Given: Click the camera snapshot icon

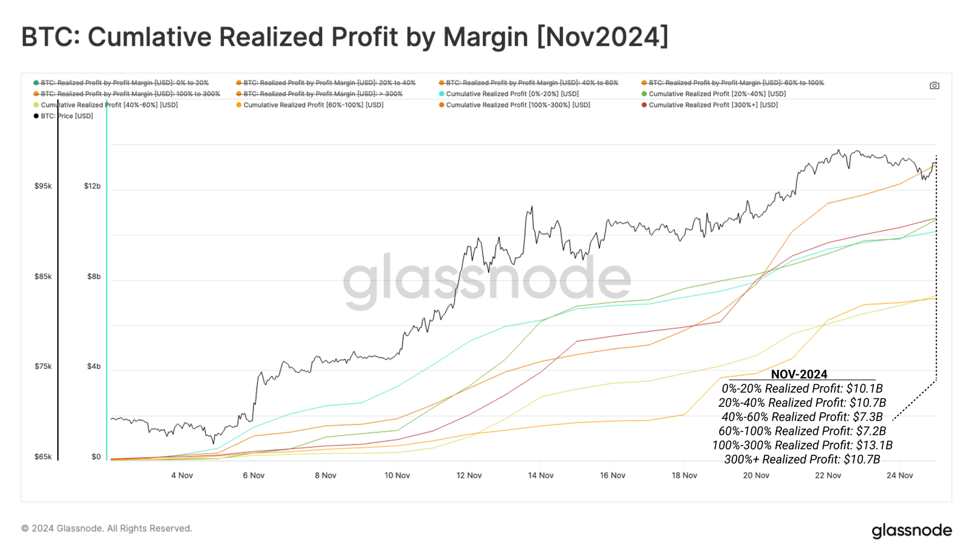Looking at the screenshot, I should click(x=934, y=86).
